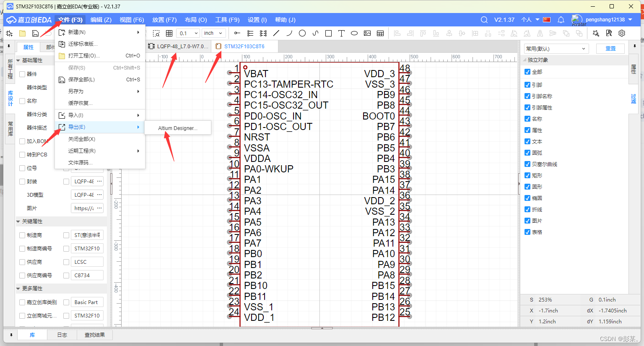Open the pengshang12138 account dropdown
This screenshot has height=346, width=644.
tap(609, 20)
